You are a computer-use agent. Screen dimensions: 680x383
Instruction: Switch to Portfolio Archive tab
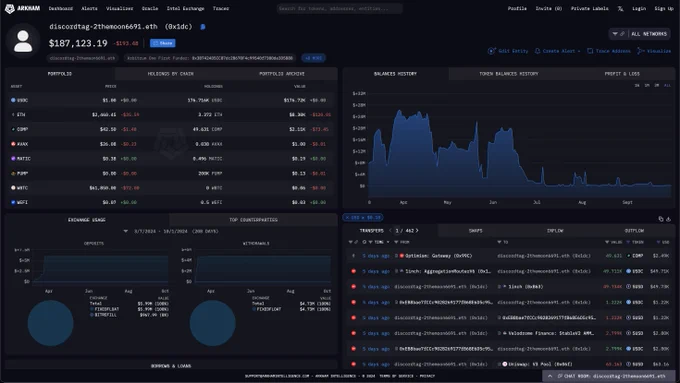coord(282,74)
